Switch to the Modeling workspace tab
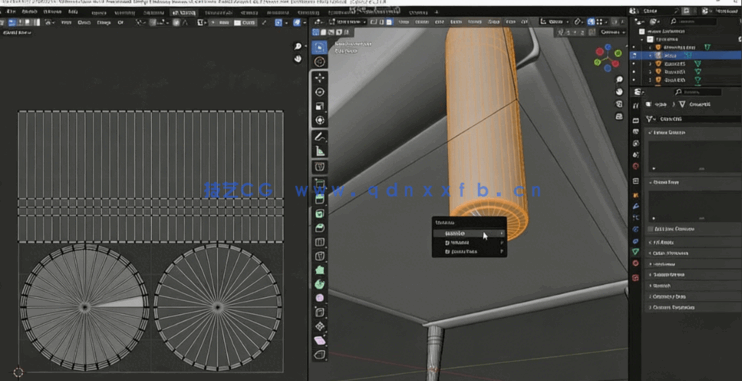The image size is (742, 381). pos(125,12)
